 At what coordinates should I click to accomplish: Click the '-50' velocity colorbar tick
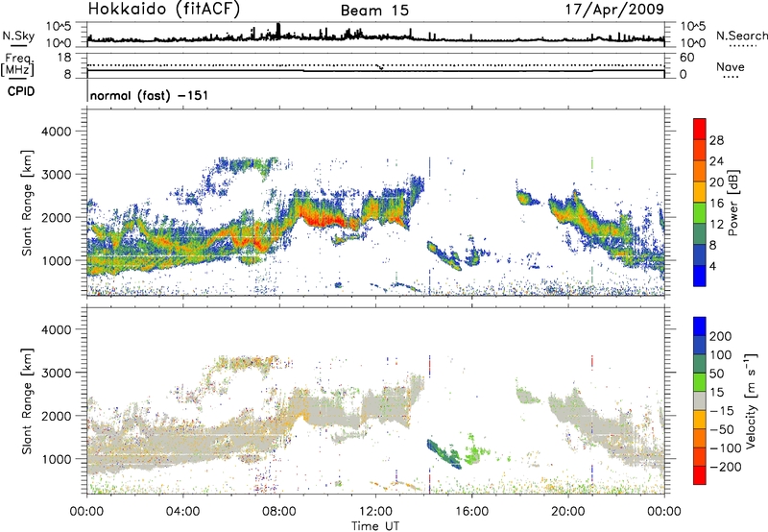click(722, 429)
